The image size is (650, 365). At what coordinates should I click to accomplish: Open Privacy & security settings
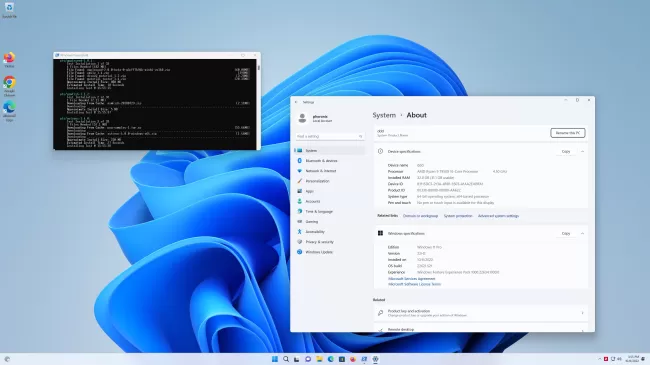pyautogui.click(x=330, y=242)
